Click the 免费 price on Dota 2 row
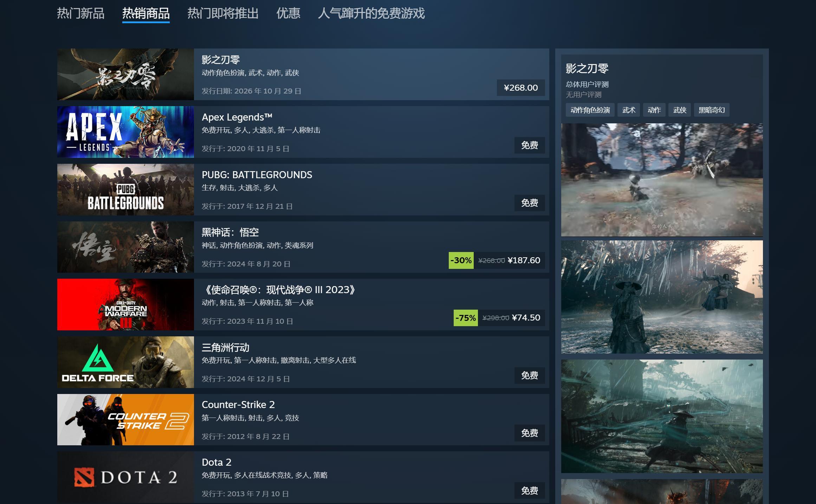Viewport: 816px width, 504px height. (x=530, y=491)
